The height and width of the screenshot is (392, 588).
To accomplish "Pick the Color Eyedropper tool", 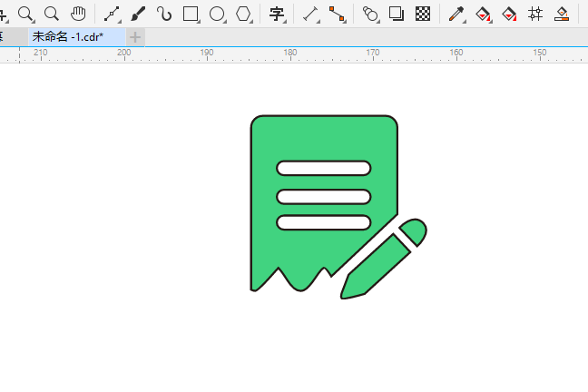I will tap(456, 15).
